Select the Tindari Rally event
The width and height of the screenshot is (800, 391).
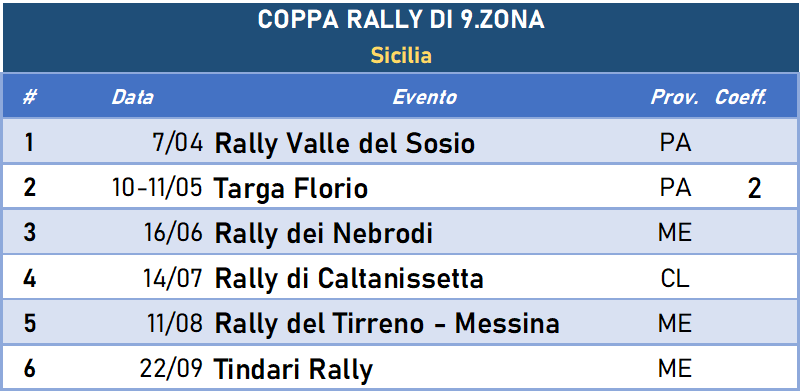293,370
